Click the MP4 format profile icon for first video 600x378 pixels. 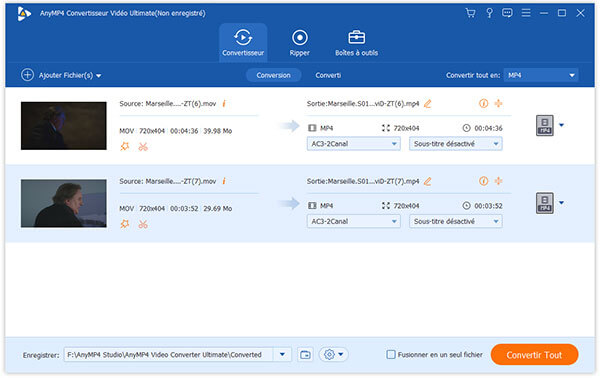(x=545, y=125)
